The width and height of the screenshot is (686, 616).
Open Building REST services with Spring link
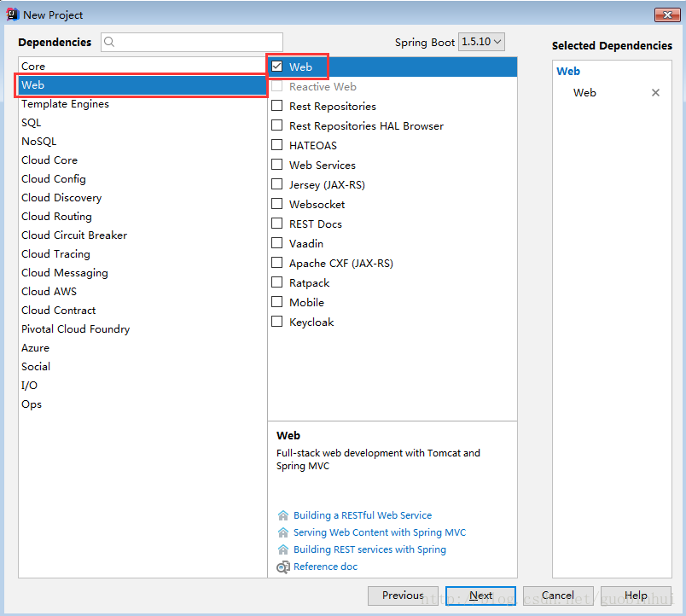[x=369, y=549]
